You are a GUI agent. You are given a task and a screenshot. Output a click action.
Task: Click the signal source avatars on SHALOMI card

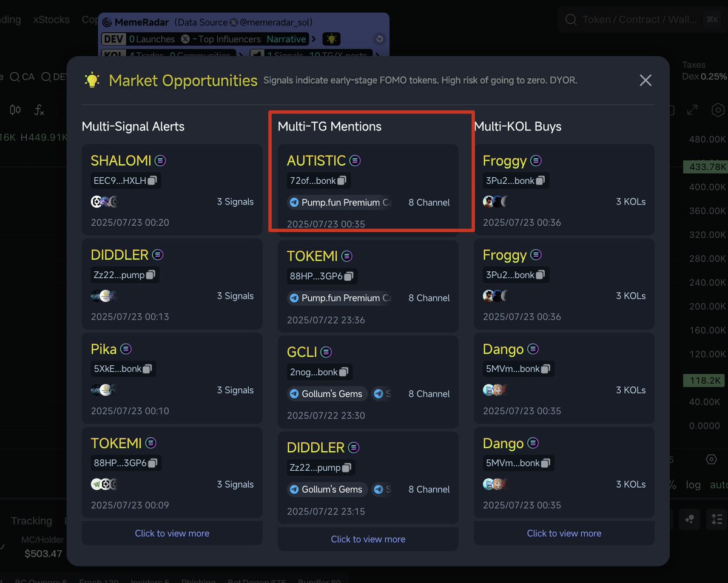104,202
